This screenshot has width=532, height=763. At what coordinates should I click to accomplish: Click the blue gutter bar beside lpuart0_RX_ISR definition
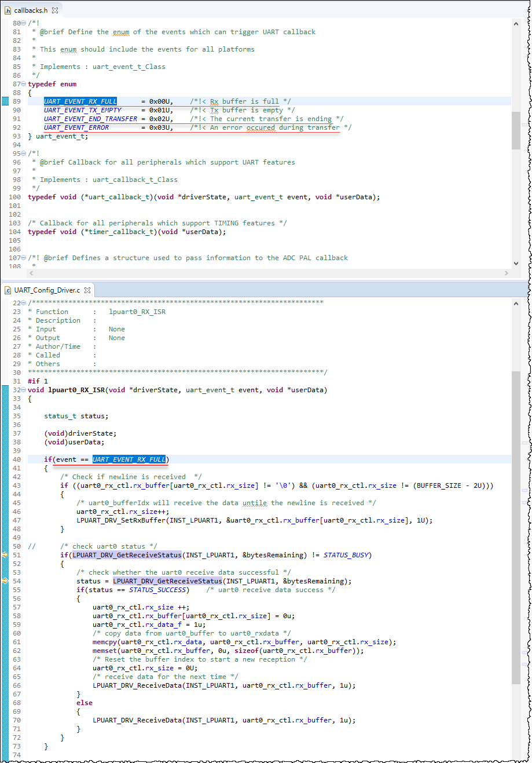tap(5, 389)
